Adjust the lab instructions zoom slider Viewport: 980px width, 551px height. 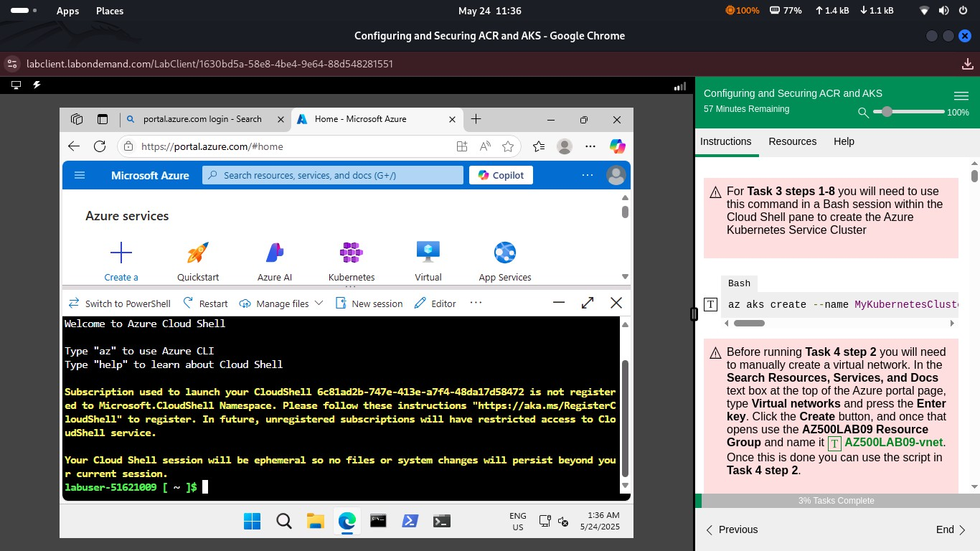pos(887,112)
